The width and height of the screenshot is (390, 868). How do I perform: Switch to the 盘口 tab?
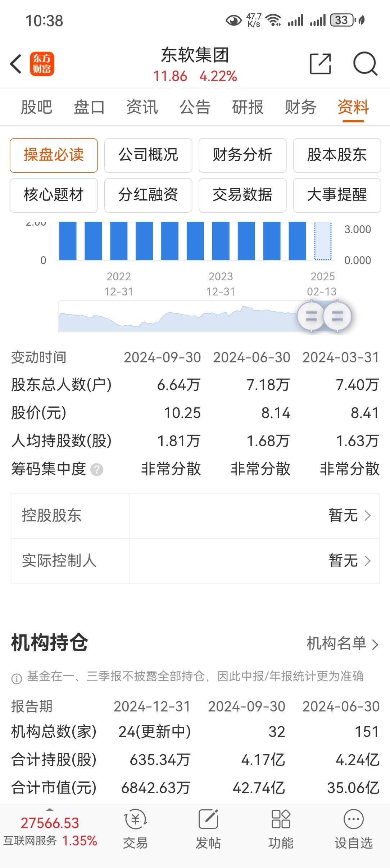[89, 107]
